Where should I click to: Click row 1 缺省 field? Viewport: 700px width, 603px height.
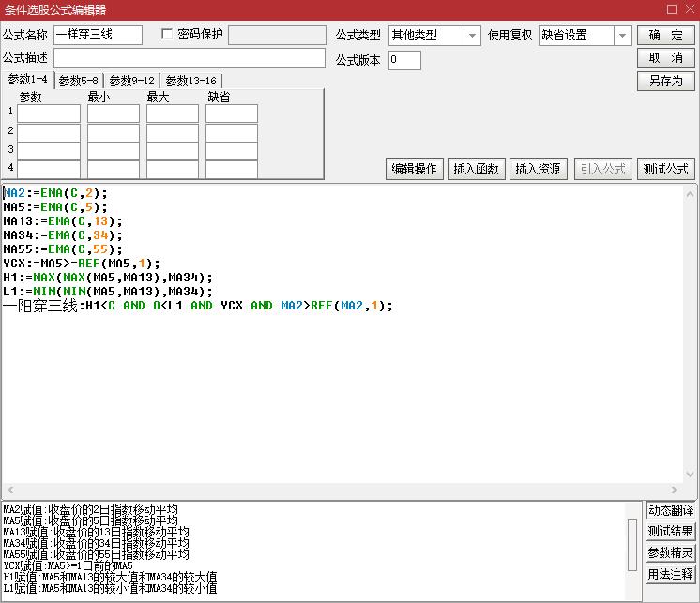[x=232, y=113]
